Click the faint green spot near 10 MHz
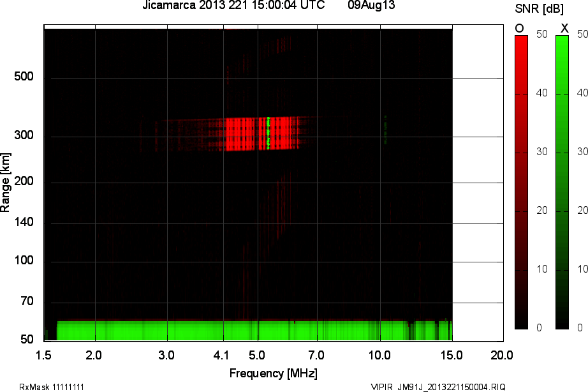588x392 pixels. pos(385,128)
